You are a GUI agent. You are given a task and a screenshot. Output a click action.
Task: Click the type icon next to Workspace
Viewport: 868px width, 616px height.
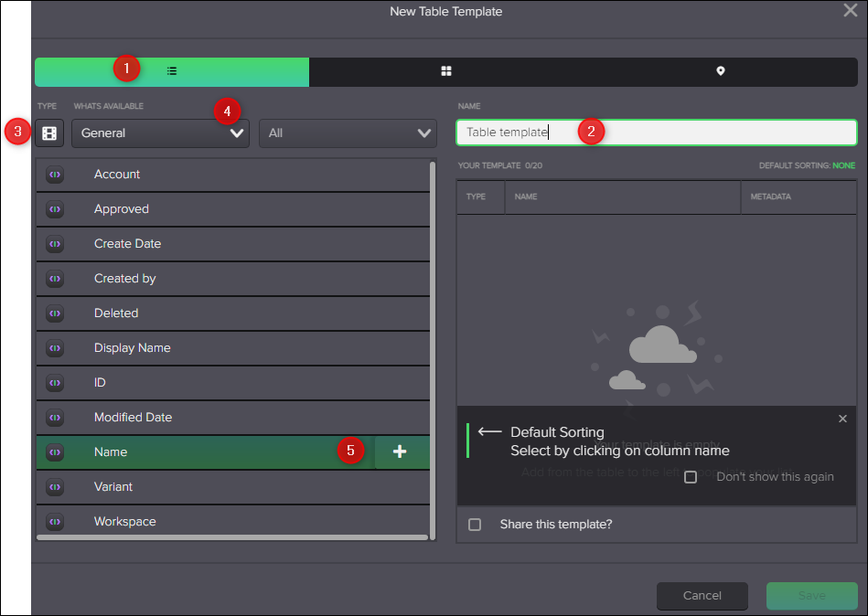57,521
